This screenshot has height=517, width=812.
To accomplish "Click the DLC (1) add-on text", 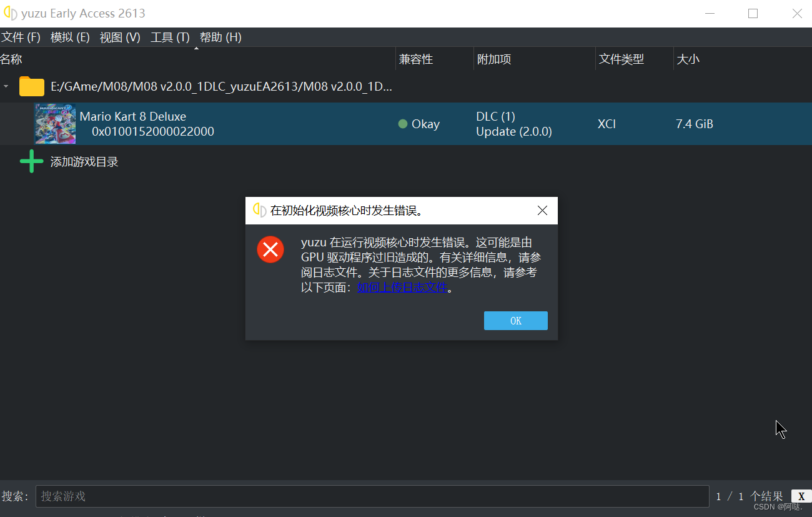I will pos(495,116).
